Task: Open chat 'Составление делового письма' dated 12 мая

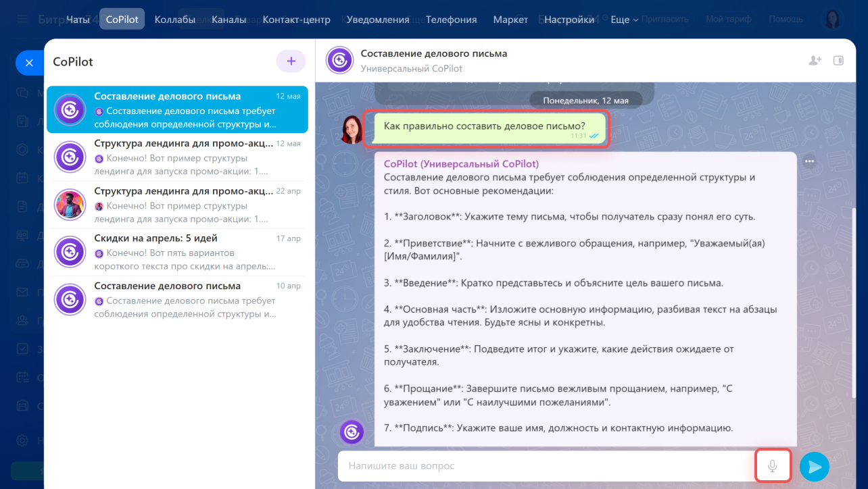Action: (x=177, y=109)
